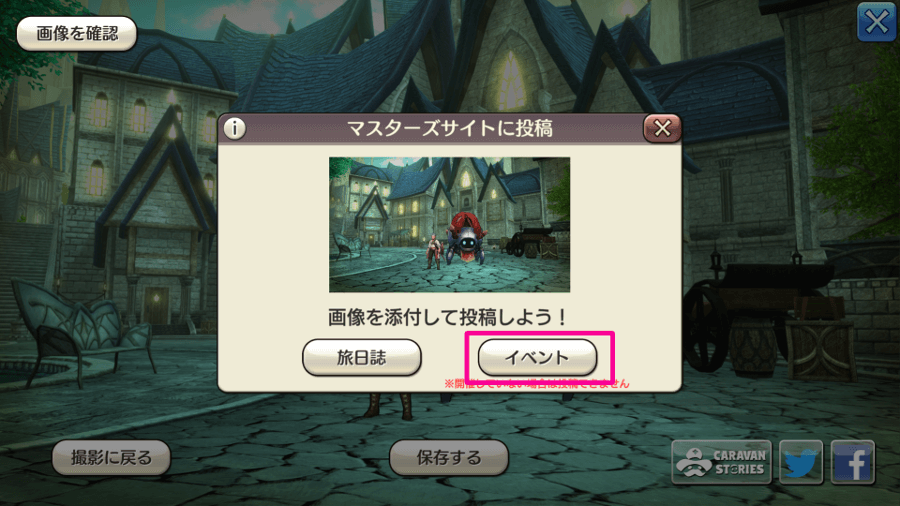Click the red robot creature in preview
Screen dimensions: 900x506
[x=467, y=238]
